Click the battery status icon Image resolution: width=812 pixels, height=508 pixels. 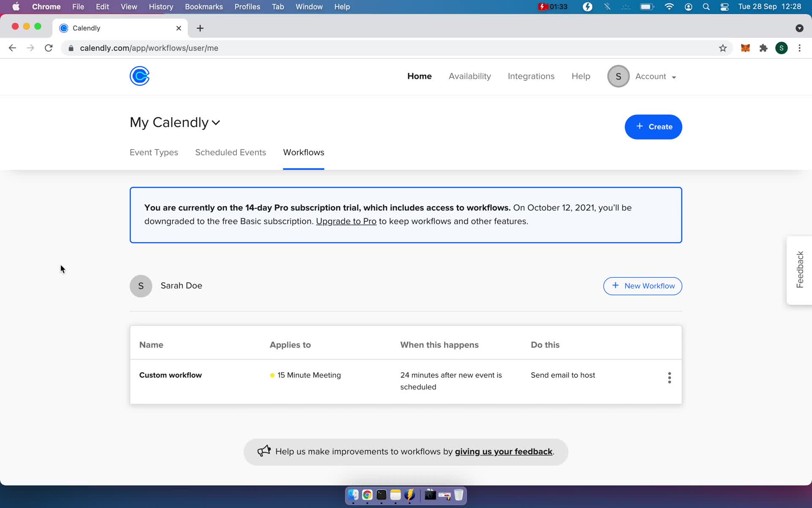pyautogui.click(x=647, y=7)
